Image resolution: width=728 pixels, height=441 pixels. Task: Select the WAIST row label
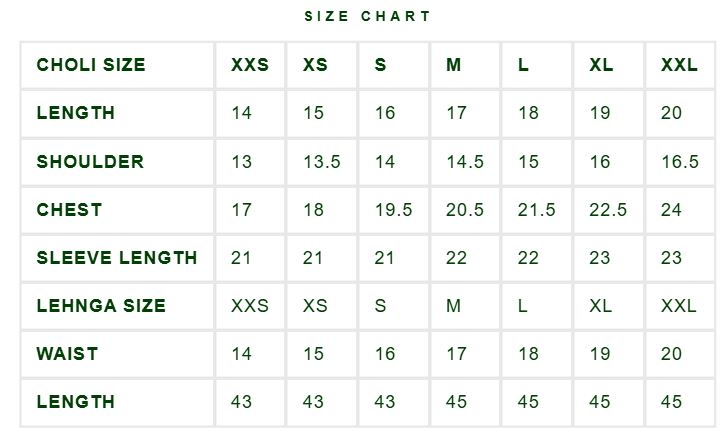(x=67, y=354)
